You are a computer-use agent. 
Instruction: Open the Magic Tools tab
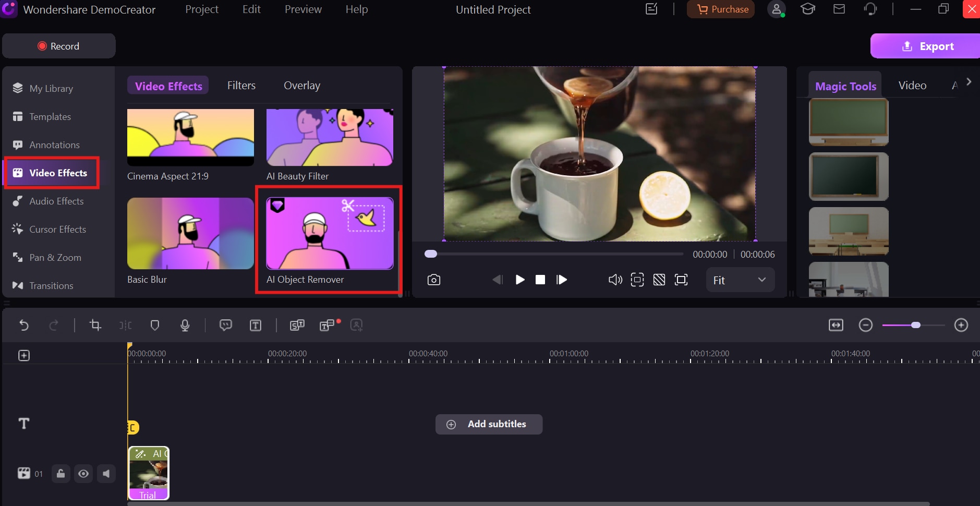(845, 86)
